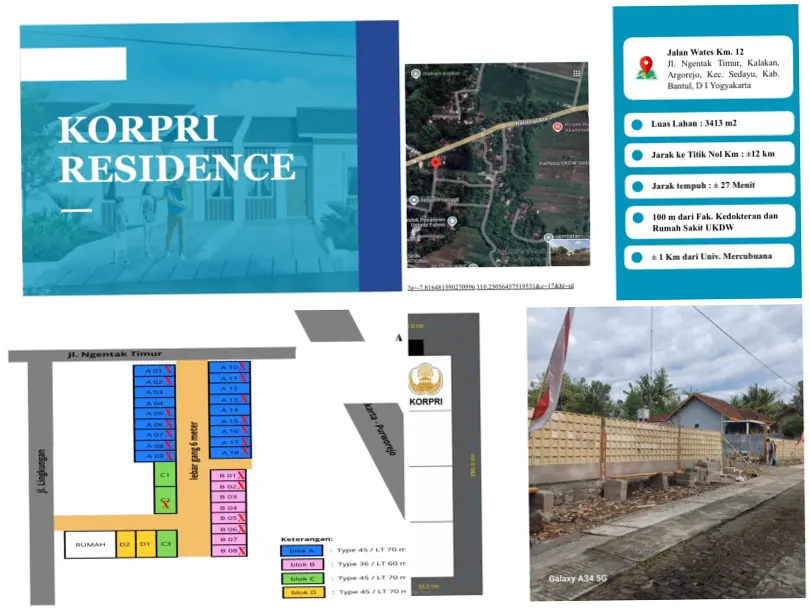Select the makam koplok place marker icon
Viewport: 810px width, 612px height.
tap(415, 73)
